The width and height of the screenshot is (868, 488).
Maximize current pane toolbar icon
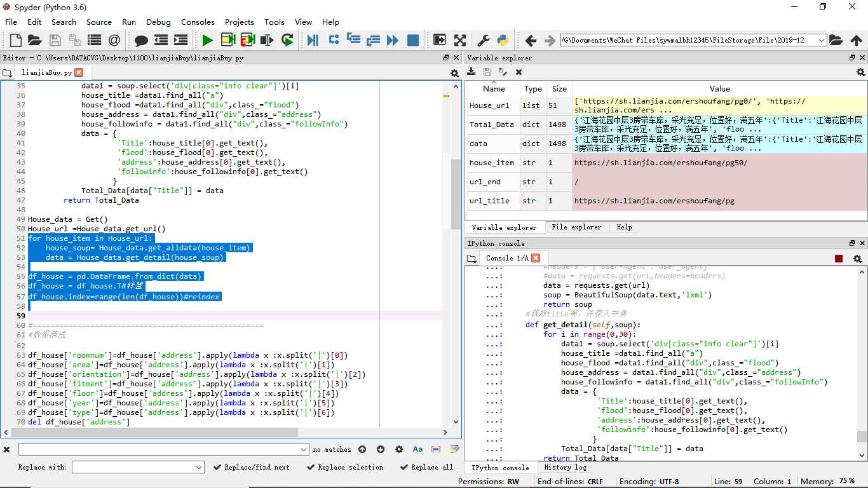click(439, 40)
